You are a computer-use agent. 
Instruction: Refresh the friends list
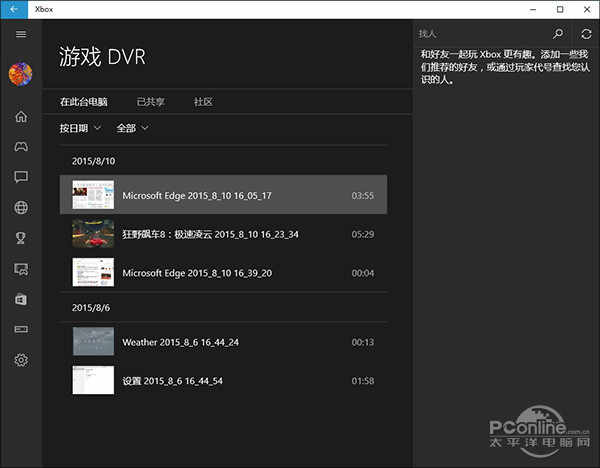[x=586, y=34]
